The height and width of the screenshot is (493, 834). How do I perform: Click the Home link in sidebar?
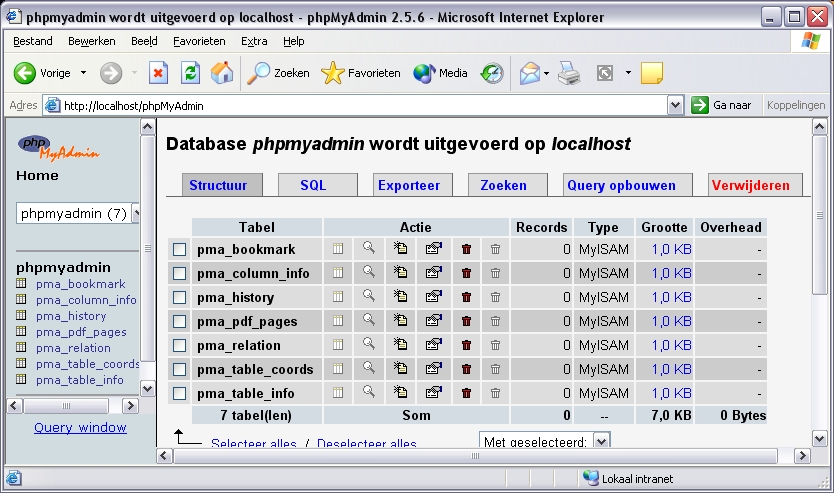(37, 176)
